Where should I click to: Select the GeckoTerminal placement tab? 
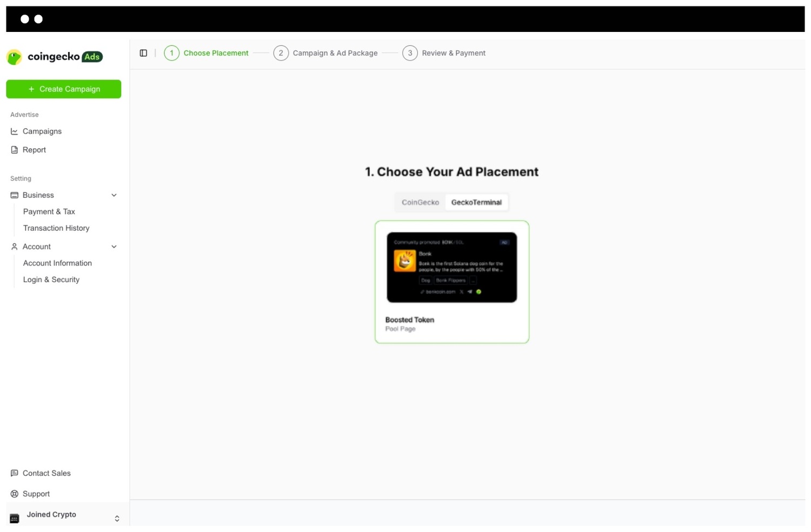(x=476, y=202)
